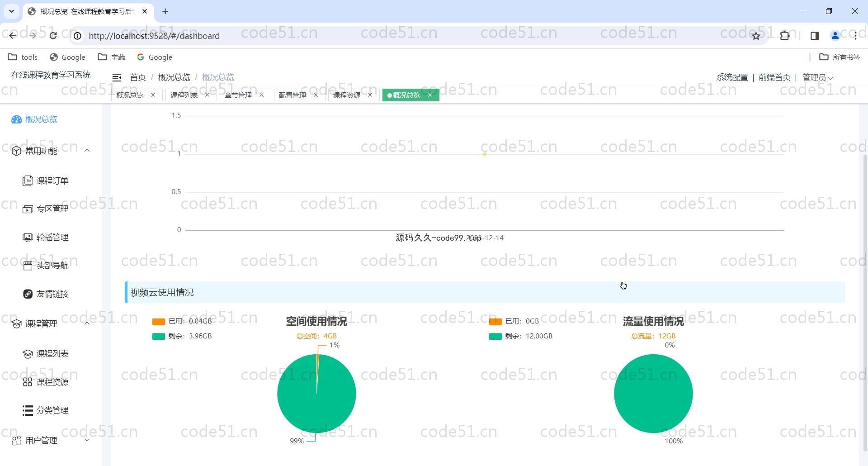
Task: Open Chrome's three-dot menu
Action: [x=855, y=36]
